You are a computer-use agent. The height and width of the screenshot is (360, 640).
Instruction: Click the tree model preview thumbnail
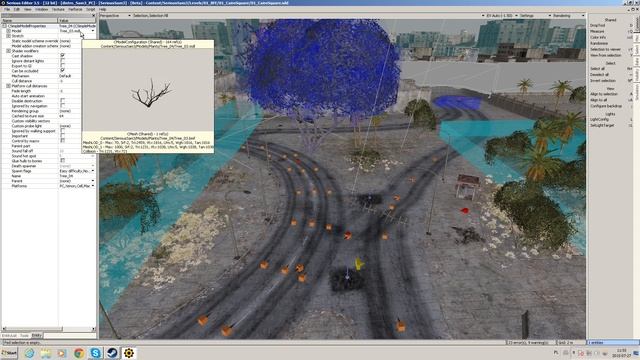[148, 90]
